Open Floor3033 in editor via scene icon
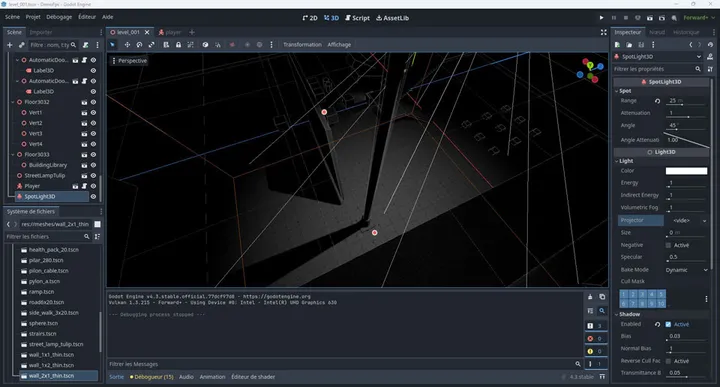Image resolution: width=720 pixels, height=387 pixels. 84,154
